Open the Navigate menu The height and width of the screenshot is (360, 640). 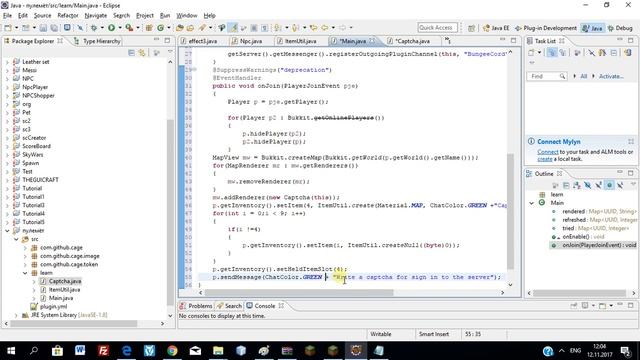tap(96, 16)
